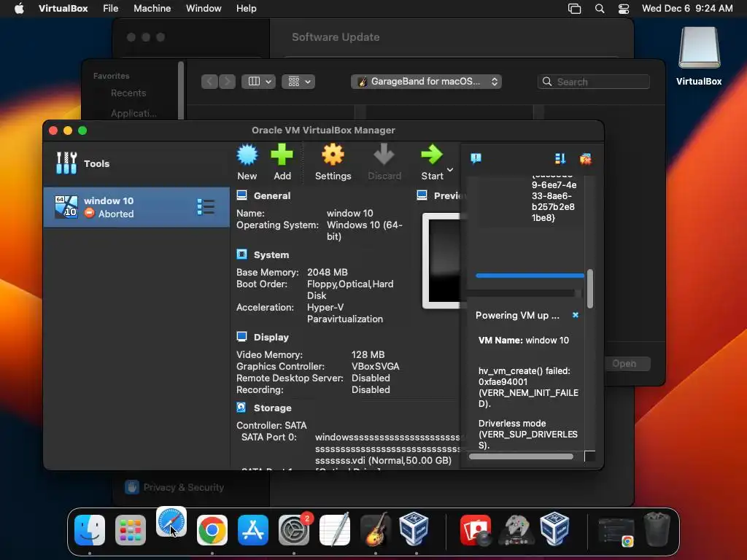Click the New virtual machine icon
747x560 pixels.
(247, 155)
